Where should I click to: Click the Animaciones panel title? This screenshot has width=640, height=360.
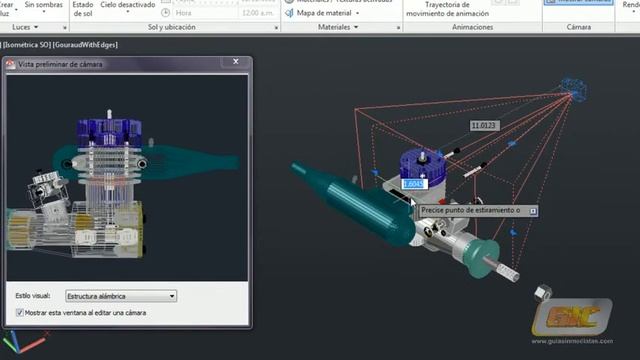click(472, 27)
